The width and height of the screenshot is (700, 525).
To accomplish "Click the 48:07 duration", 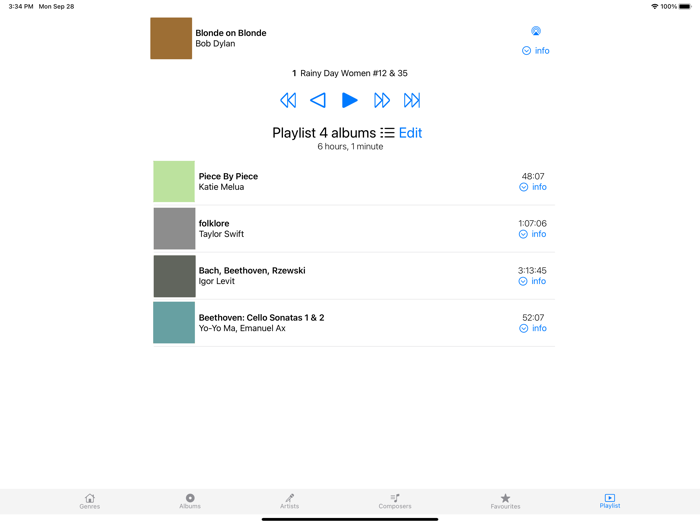I will click(x=533, y=176).
